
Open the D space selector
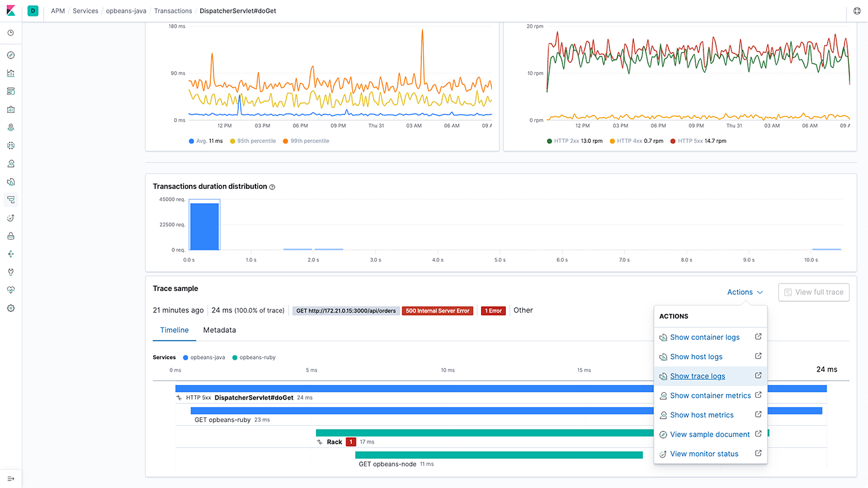[32, 11]
